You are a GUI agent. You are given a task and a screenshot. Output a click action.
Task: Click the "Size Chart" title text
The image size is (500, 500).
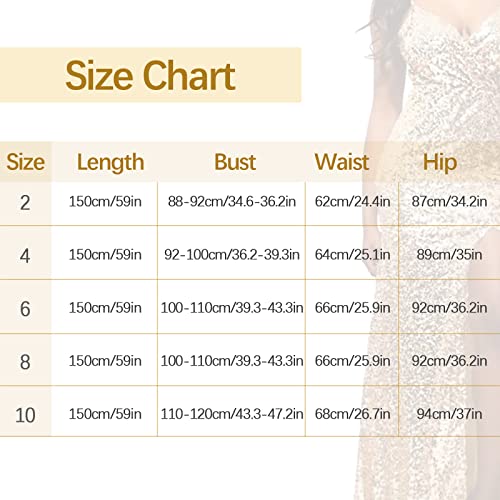(x=150, y=76)
